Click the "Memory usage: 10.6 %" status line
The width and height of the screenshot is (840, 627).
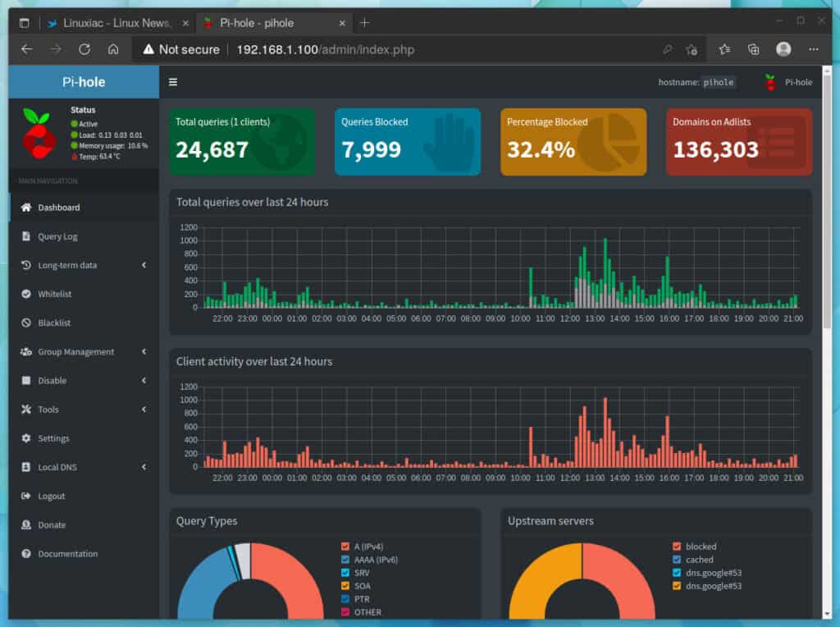pyautogui.click(x=109, y=146)
